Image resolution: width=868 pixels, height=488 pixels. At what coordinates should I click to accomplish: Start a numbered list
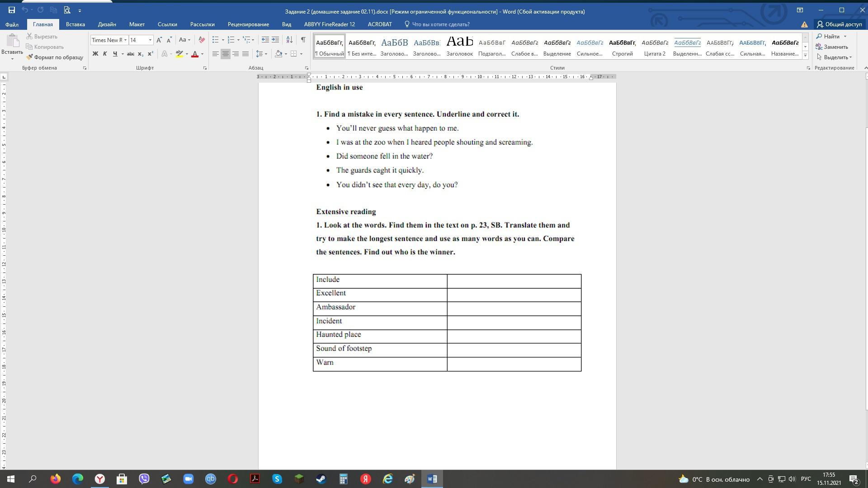coord(231,40)
